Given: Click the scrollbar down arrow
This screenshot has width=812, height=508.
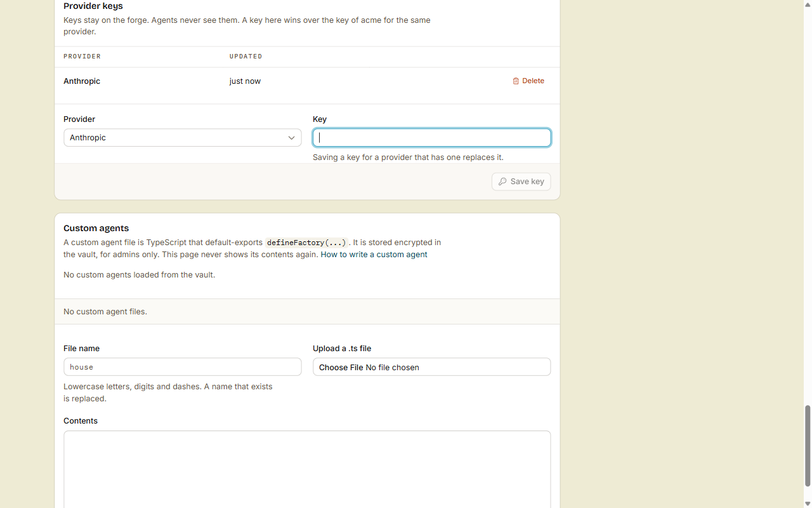Looking at the screenshot, I should (808, 504).
